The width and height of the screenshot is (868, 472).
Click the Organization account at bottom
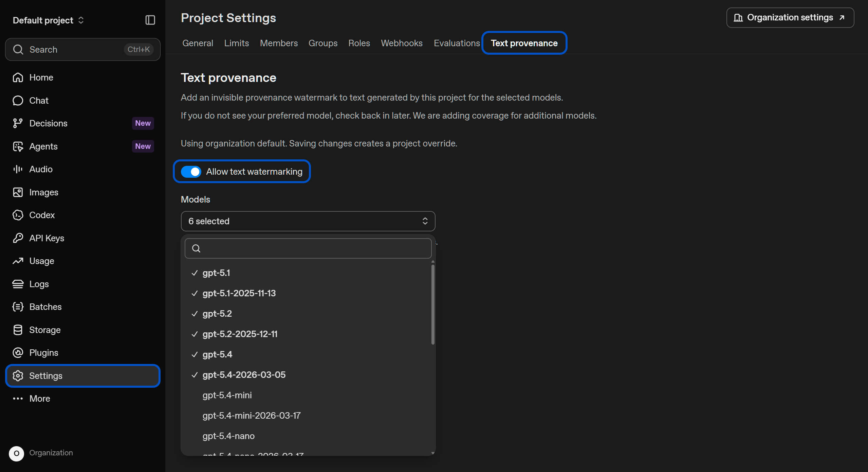click(41, 453)
